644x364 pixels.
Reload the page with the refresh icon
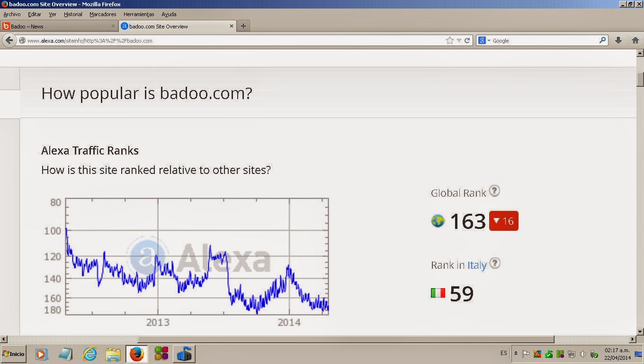point(467,40)
